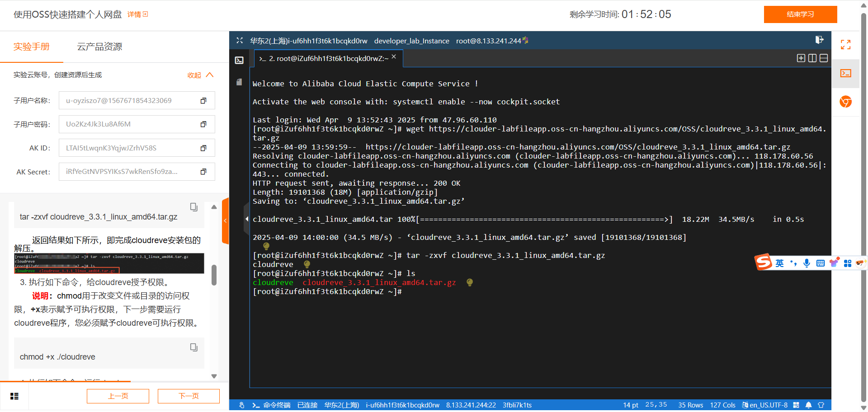The height and width of the screenshot is (412, 868).
Task: Go to the previous page with 上一页
Action: (x=118, y=396)
